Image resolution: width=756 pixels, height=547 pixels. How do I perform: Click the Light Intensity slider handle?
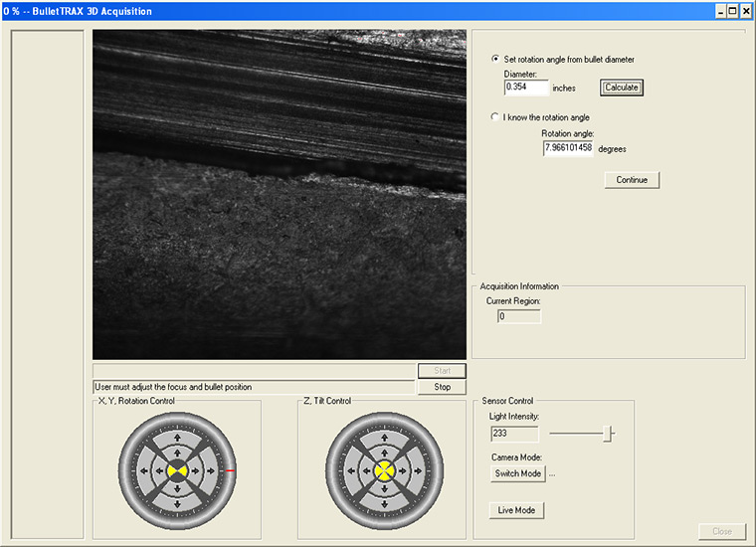coord(609,434)
